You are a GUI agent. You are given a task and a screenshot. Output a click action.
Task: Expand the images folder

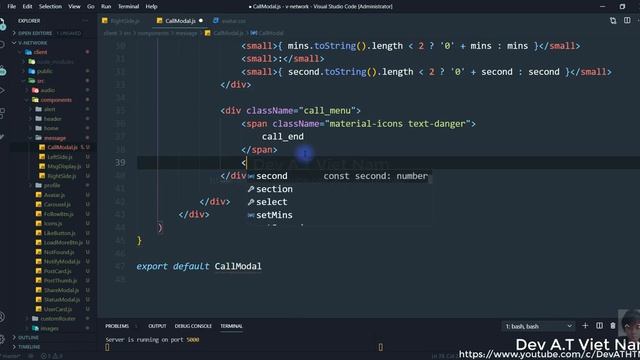pyautogui.click(x=49, y=328)
